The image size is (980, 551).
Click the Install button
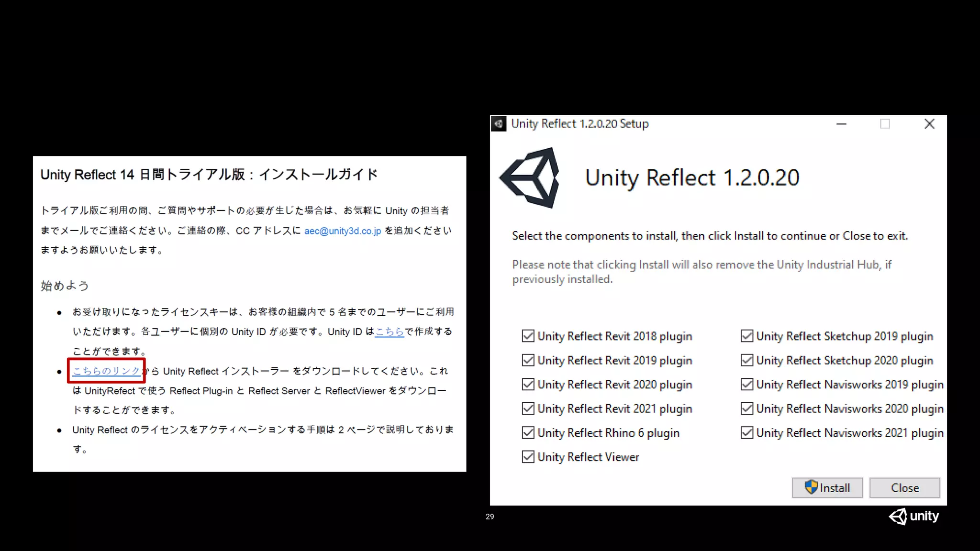[x=827, y=488]
